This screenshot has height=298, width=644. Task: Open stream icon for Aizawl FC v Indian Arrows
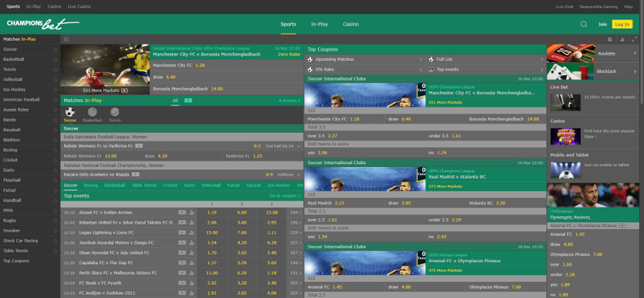coord(182,212)
